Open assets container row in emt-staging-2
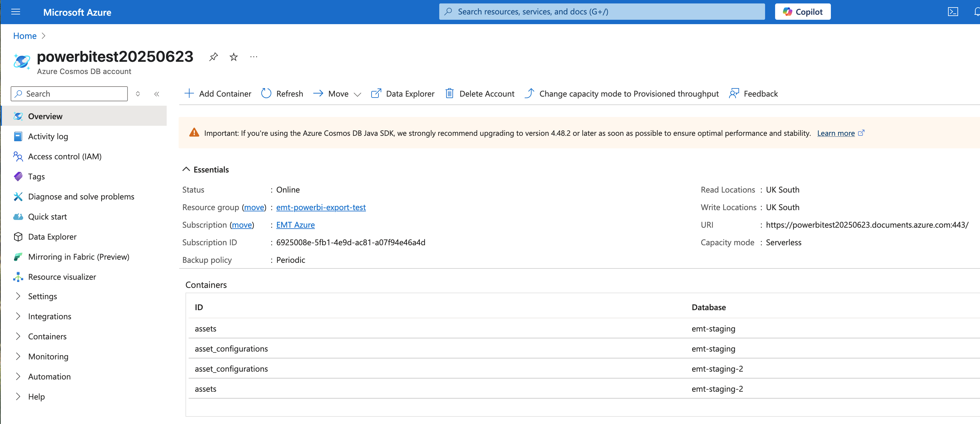Image resolution: width=980 pixels, height=424 pixels. 584,389
